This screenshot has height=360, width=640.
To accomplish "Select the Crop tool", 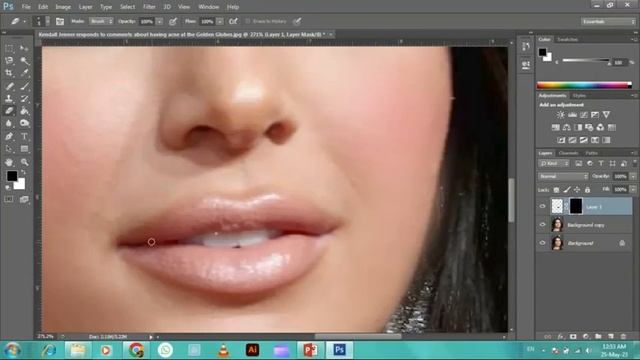I will tap(9, 73).
